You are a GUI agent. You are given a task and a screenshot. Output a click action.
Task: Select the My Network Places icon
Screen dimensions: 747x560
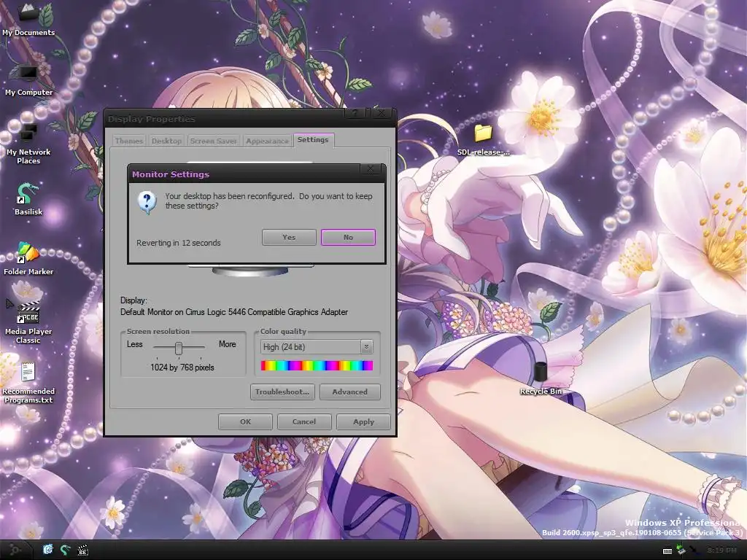click(x=28, y=144)
